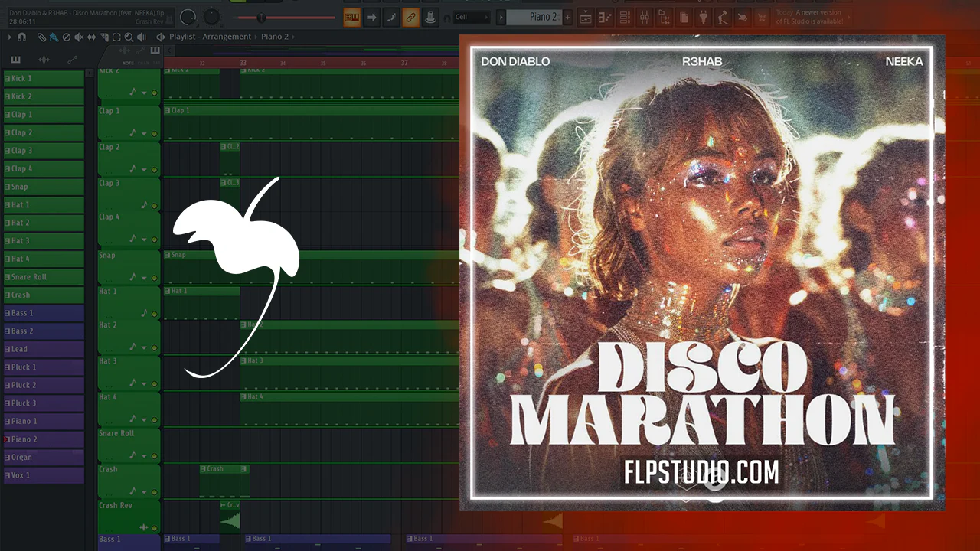Click the Piano 2 breadcrumb label
980x551 pixels.
point(275,37)
